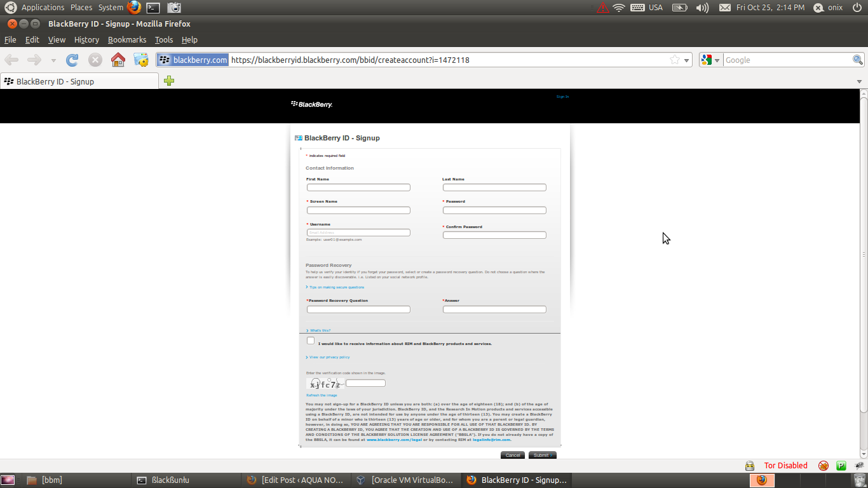This screenshot has height=488, width=868.
Task: Open the Tools menu
Action: click(x=164, y=39)
